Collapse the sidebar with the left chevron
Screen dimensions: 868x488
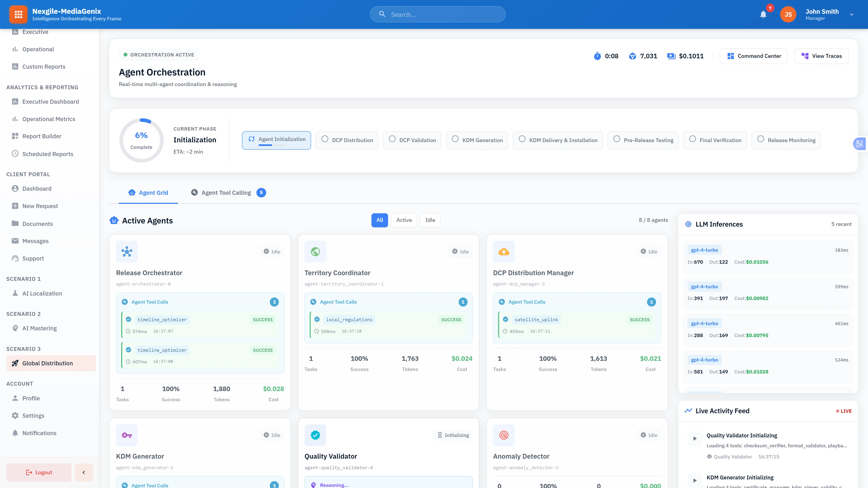(x=84, y=472)
